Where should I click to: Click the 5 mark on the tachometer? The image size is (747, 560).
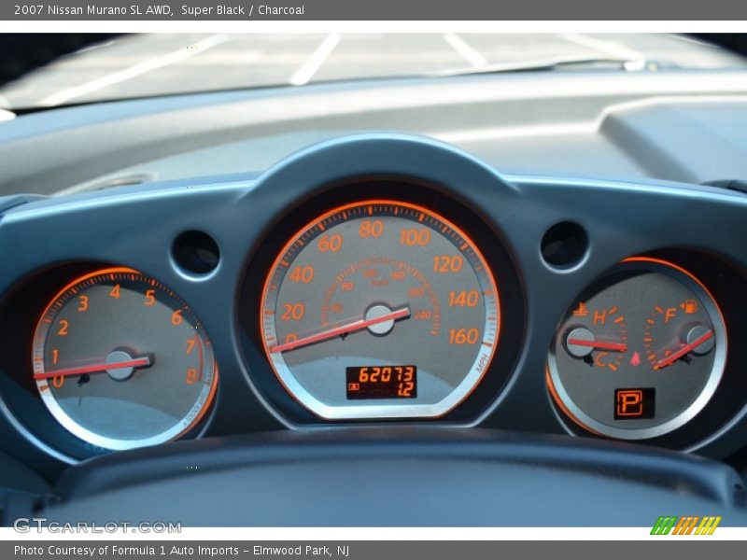(150, 298)
